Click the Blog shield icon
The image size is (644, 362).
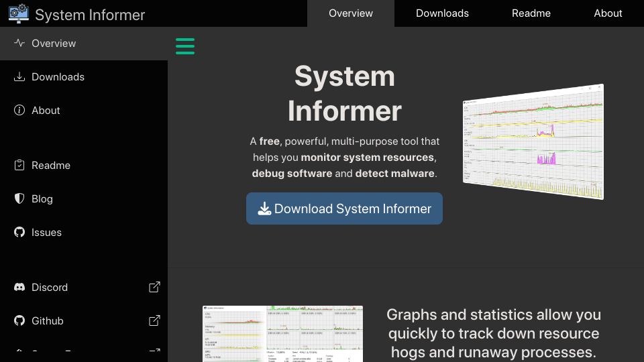(x=19, y=198)
